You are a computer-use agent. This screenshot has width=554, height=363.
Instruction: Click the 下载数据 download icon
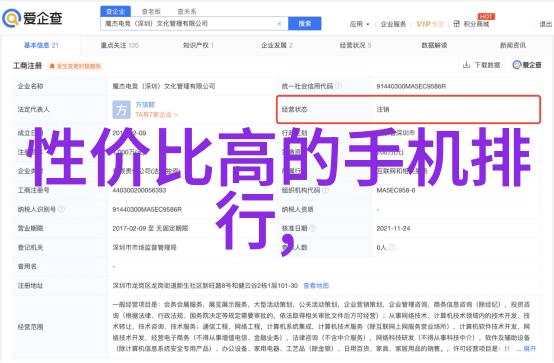tap(466, 65)
